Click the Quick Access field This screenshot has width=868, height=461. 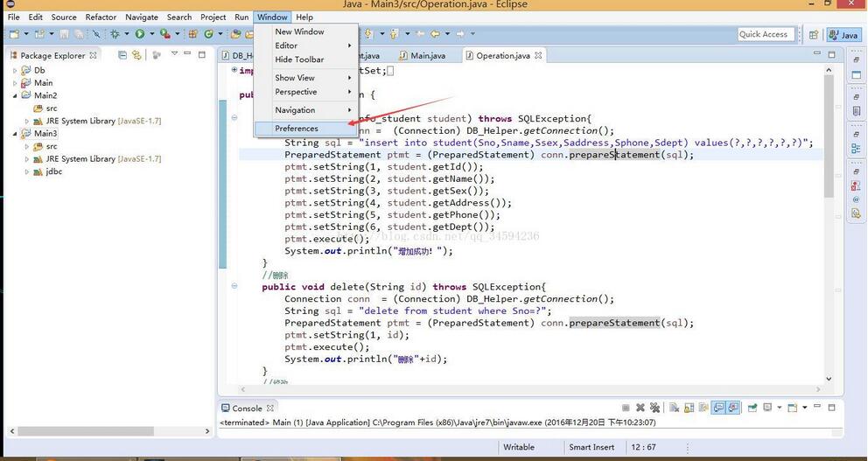(x=766, y=34)
